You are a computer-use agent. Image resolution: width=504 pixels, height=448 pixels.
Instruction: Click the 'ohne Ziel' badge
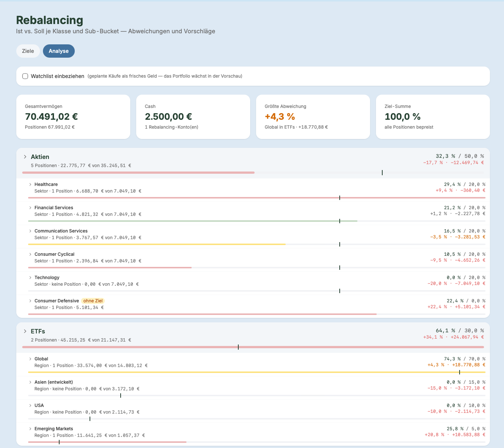click(x=93, y=301)
